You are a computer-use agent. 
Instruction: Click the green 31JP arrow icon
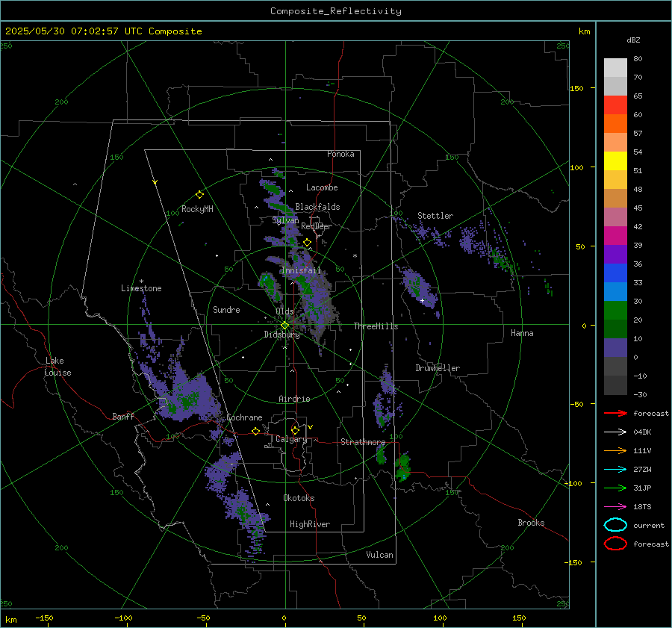coord(615,488)
